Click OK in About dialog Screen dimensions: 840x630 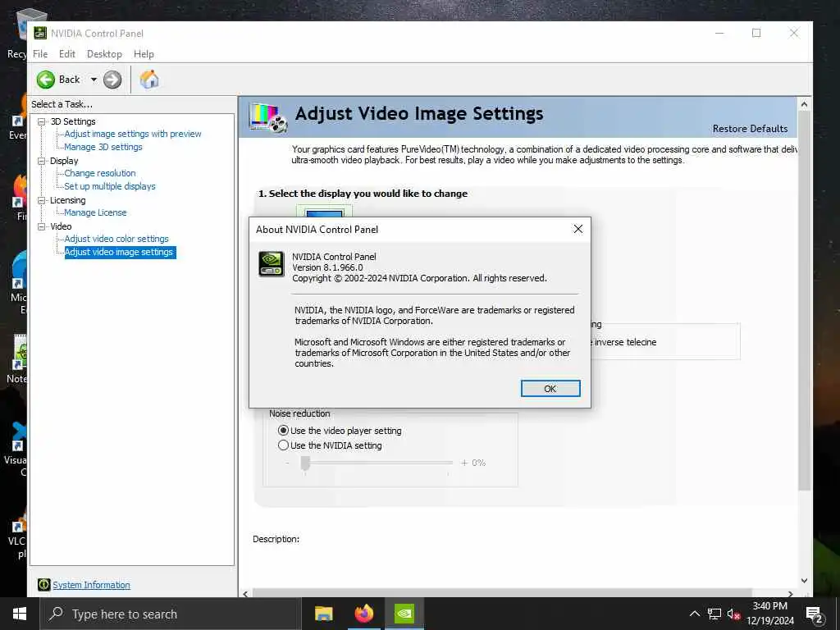point(550,388)
